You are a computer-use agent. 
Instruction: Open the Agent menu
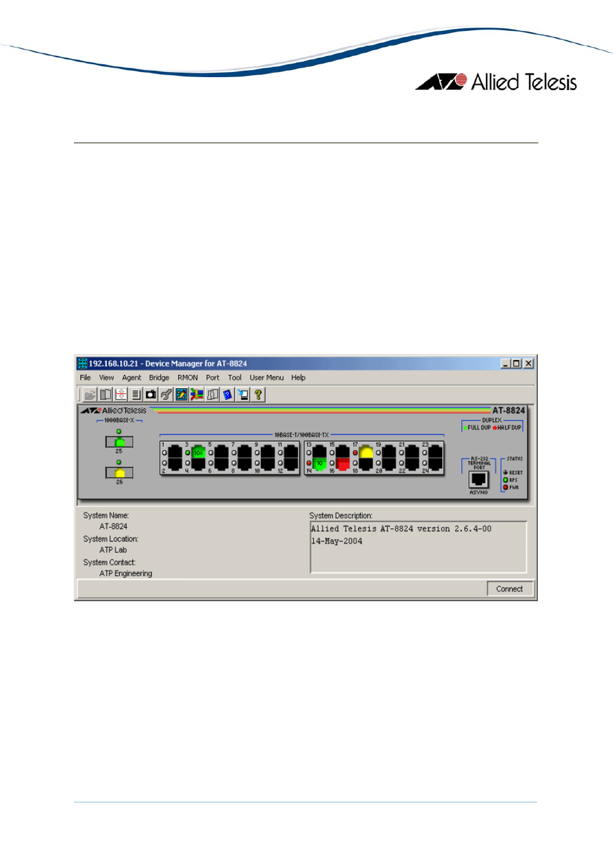tap(132, 378)
